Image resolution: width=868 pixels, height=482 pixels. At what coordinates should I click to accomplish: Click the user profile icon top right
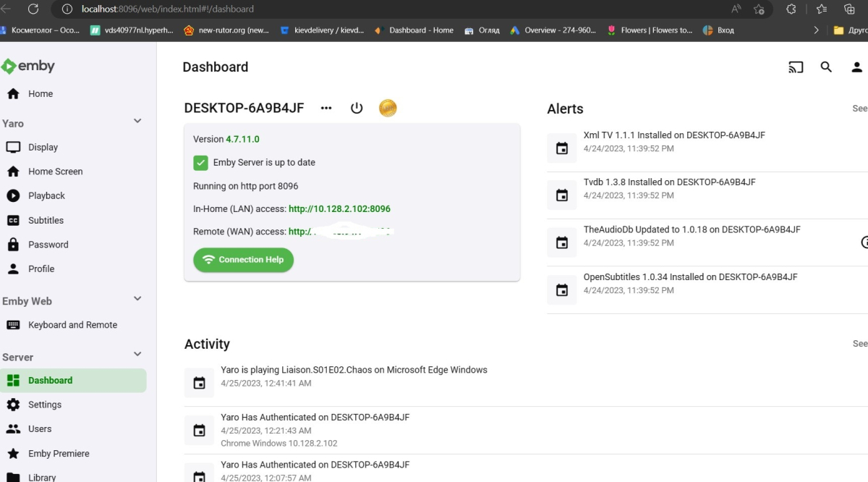click(x=856, y=67)
